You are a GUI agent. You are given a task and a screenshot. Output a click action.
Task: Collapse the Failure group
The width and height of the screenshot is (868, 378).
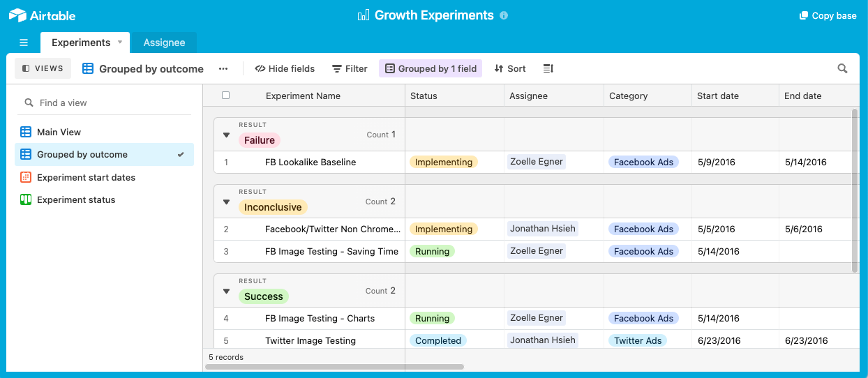[x=226, y=135]
